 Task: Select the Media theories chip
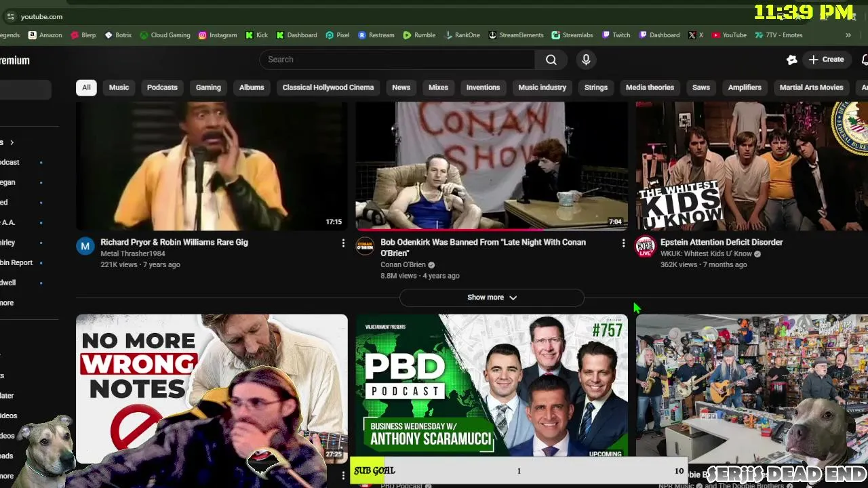tap(650, 87)
